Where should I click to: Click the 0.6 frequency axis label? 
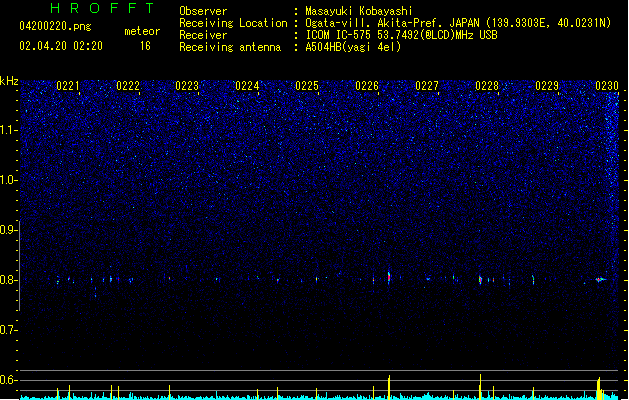8,380
